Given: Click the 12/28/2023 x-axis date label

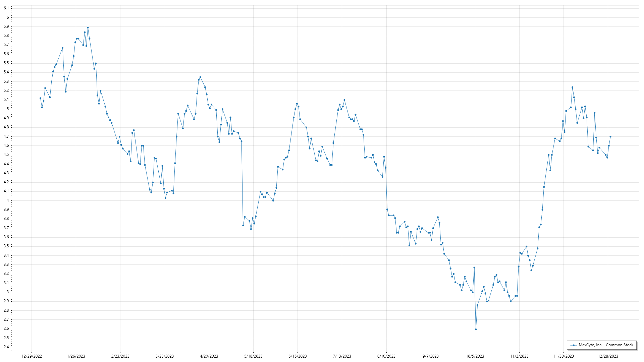Looking at the screenshot, I should pos(608,356).
